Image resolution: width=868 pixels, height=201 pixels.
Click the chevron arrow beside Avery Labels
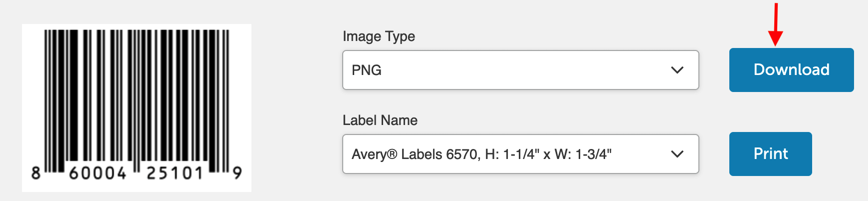coord(677,154)
